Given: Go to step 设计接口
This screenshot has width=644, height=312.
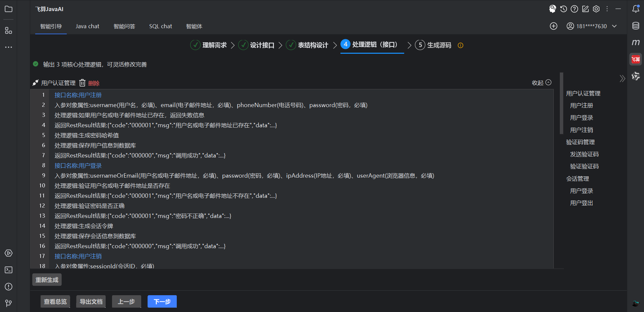Looking at the screenshot, I should 256,45.
